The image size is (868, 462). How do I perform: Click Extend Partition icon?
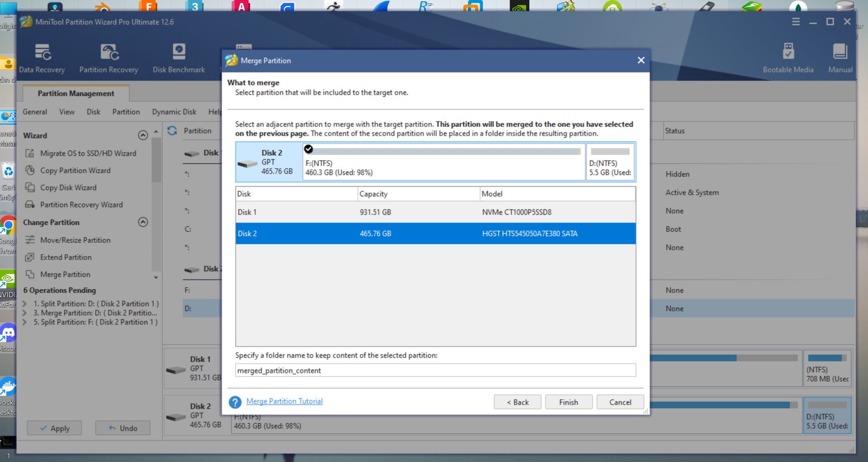[30, 257]
